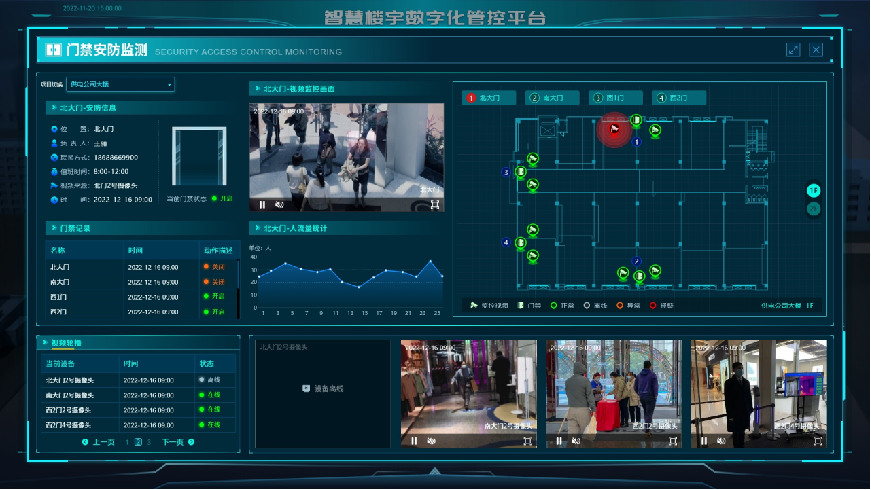The height and width of the screenshot is (490, 871).
Task: Click blue marker 3 on the floor plan
Action: click(x=506, y=173)
